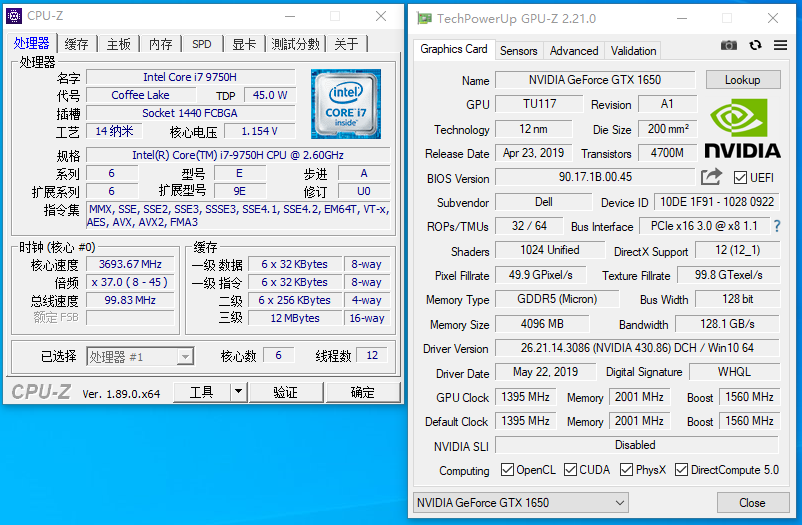802x525 pixels.
Task: Open the Advanced tab in GPU-Z
Action: (574, 51)
